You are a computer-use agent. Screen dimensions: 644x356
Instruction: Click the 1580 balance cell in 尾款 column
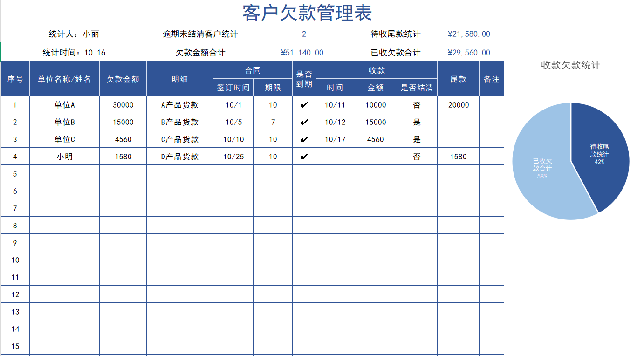coord(459,157)
